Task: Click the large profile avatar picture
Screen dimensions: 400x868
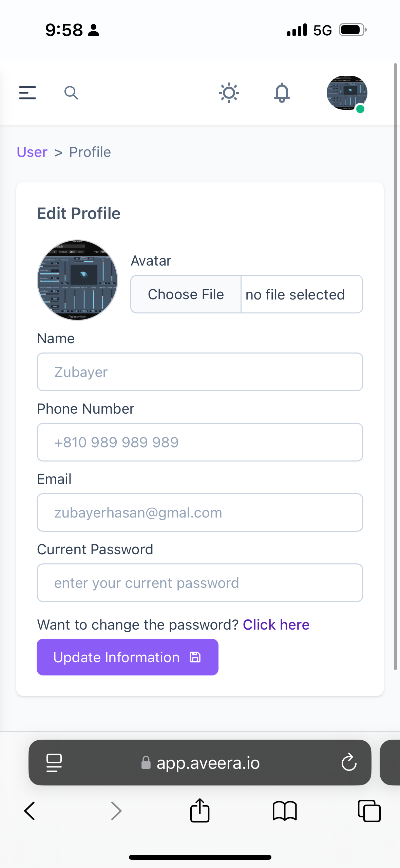Action: coord(77,280)
